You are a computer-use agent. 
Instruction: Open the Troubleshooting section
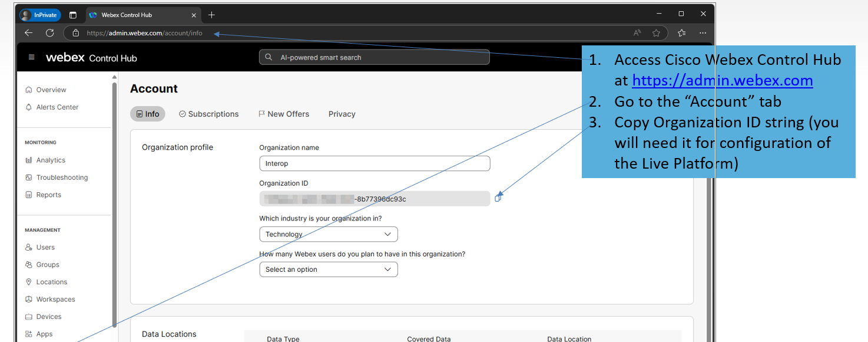(62, 177)
